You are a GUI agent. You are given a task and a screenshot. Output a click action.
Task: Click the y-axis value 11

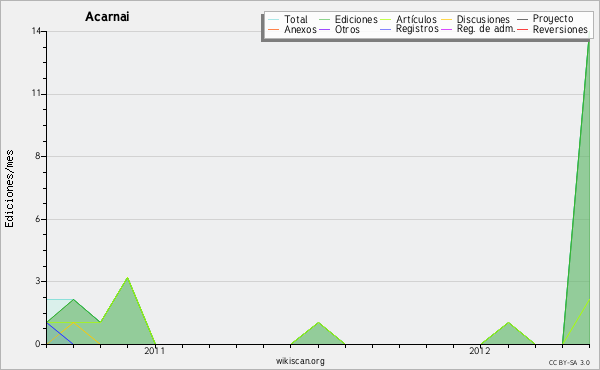click(36, 93)
